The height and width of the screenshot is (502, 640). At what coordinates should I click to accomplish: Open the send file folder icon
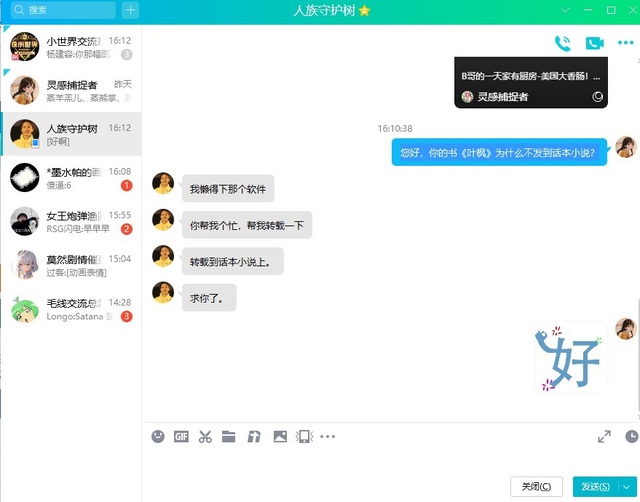click(229, 436)
